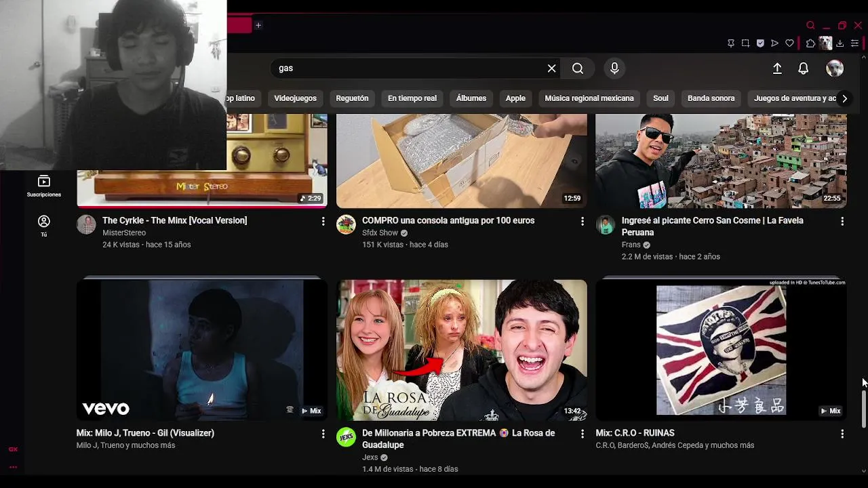
Task: Open options menu for Mix: Milo J, Trueno
Action: [x=323, y=434]
